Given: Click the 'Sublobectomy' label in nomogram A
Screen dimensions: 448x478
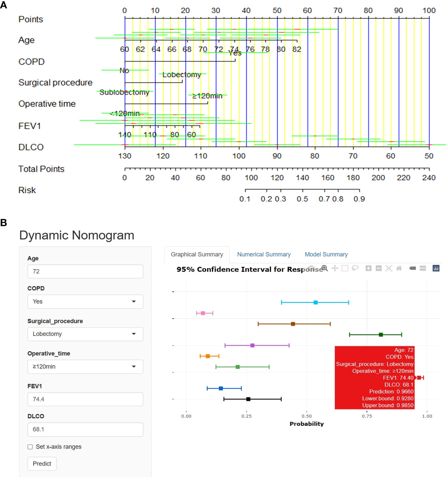Looking at the screenshot, I should [124, 92].
